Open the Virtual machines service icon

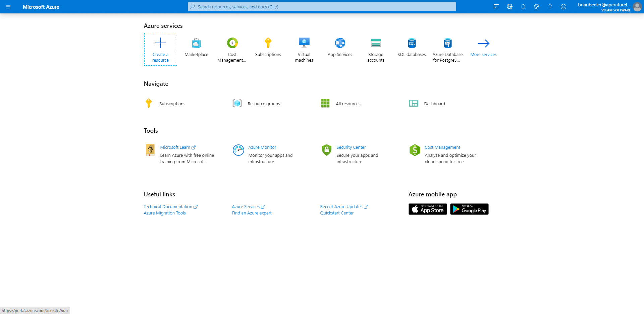(x=304, y=43)
